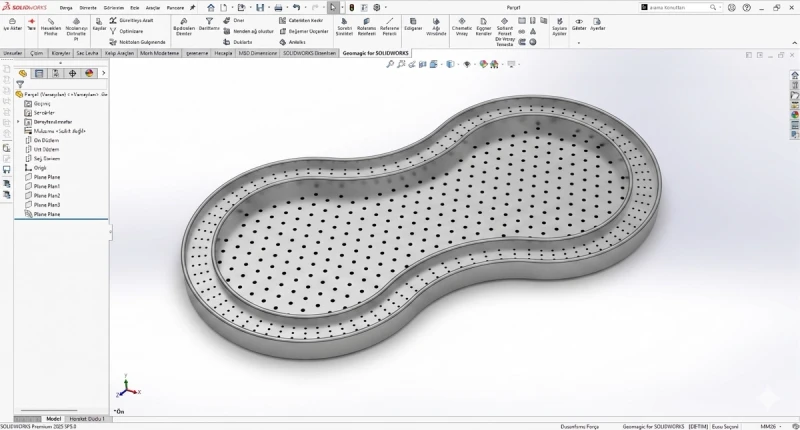The width and height of the screenshot is (800, 430).
Task: Switch to the Çizim ribbon tab
Action: tap(36, 53)
